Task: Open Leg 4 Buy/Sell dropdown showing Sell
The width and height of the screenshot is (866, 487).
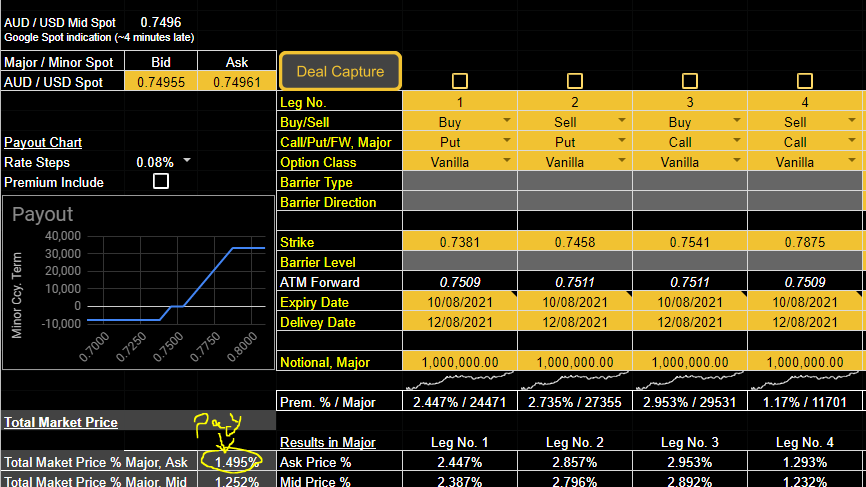Action: 851,122
